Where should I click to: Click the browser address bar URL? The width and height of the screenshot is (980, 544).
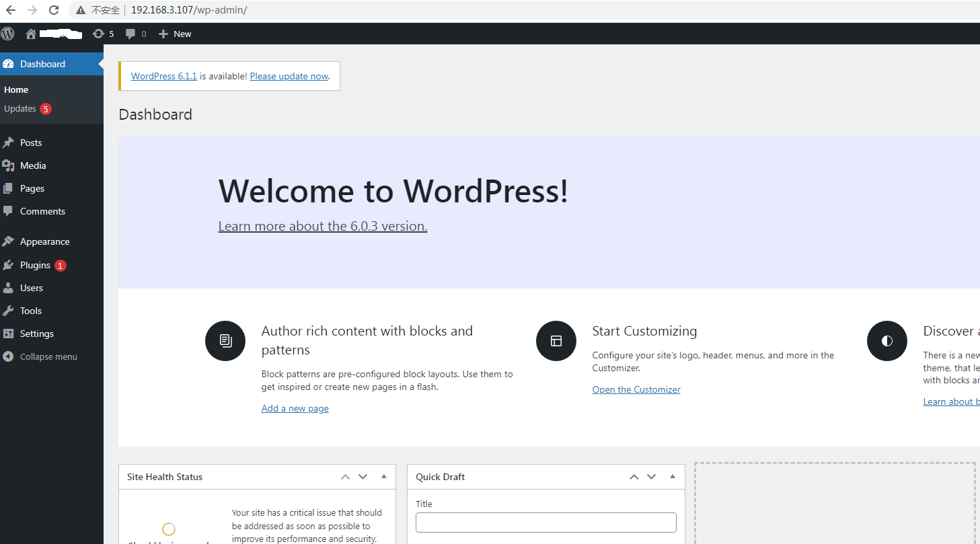click(189, 10)
